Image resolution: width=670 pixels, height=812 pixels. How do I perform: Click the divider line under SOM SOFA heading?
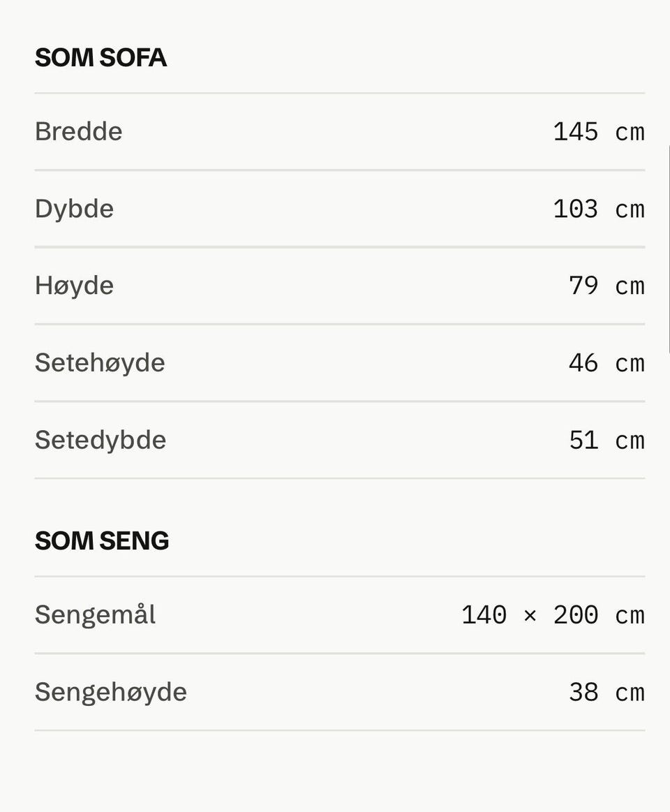click(x=340, y=94)
